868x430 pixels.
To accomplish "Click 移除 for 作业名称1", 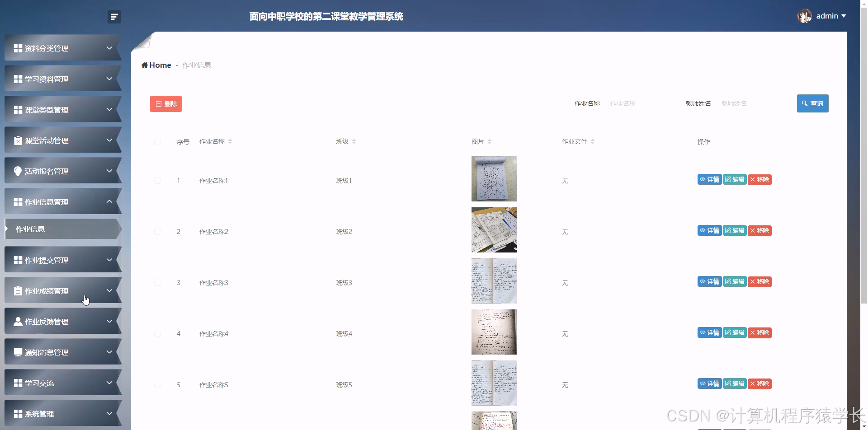I will tap(759, 179).
